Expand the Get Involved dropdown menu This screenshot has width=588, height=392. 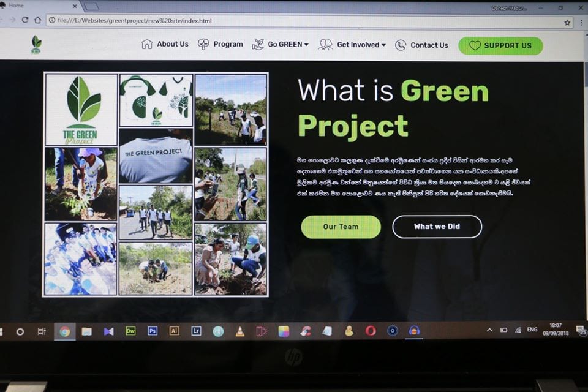pyautogui.click(x=352, y=45)
